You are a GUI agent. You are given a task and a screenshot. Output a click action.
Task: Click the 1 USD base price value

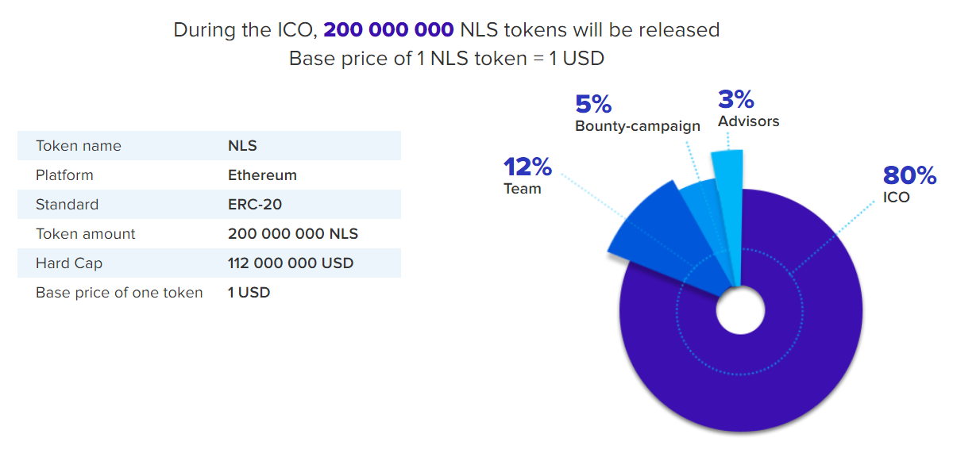[249, 293]
